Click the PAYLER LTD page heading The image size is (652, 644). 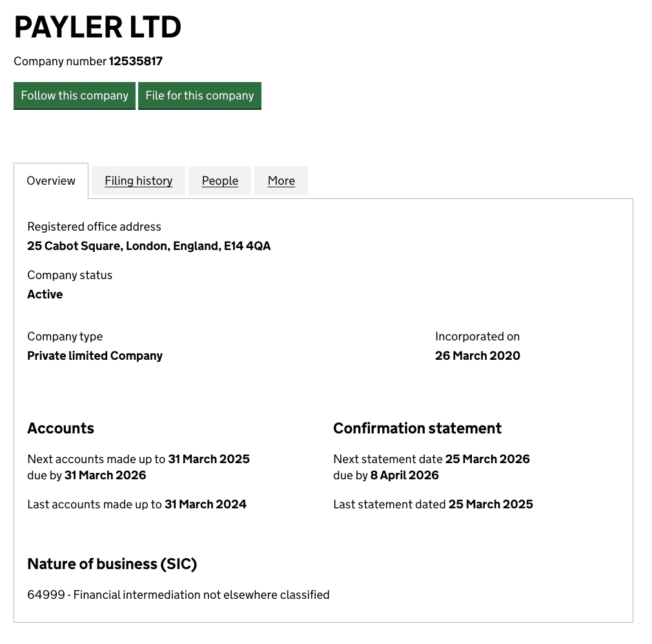(97, 28)
